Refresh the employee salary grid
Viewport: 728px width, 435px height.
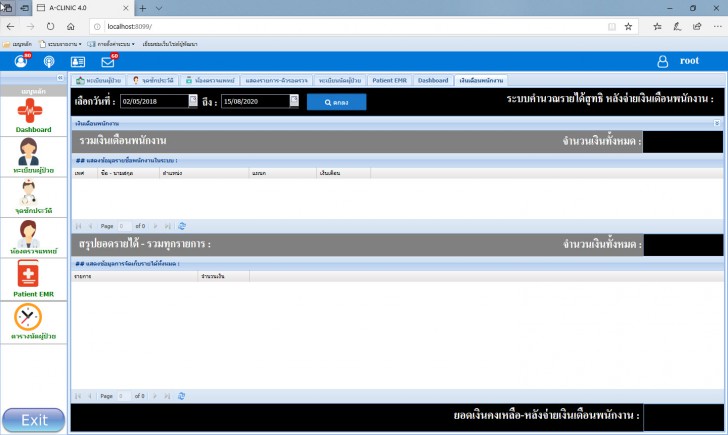tap(182, 226)
